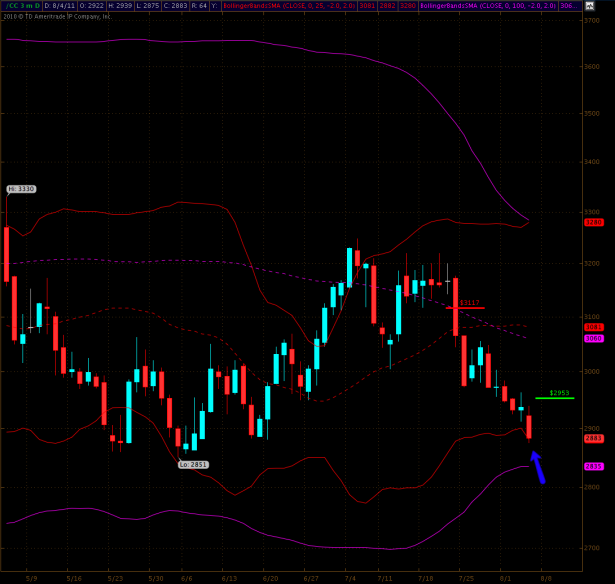Click the red 3280 axis price tag
This screenshot has width=615, height=584.
tap(592, 222)
